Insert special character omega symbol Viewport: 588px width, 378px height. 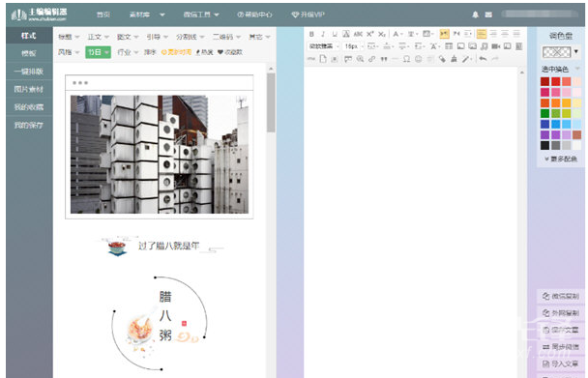tap(406, 59)
